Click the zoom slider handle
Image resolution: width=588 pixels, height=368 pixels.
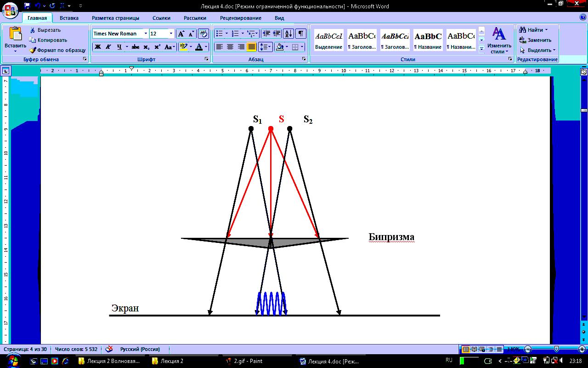556,349
